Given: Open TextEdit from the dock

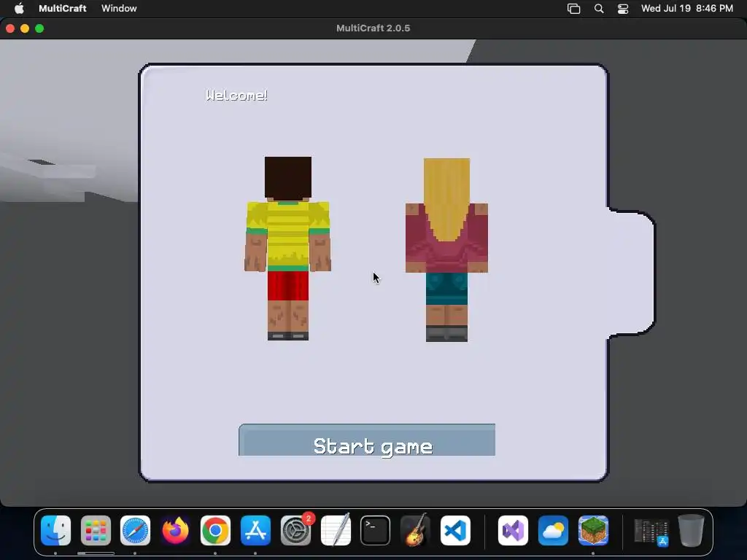Looking at the screenshot, I should click(x=336, y=531).
